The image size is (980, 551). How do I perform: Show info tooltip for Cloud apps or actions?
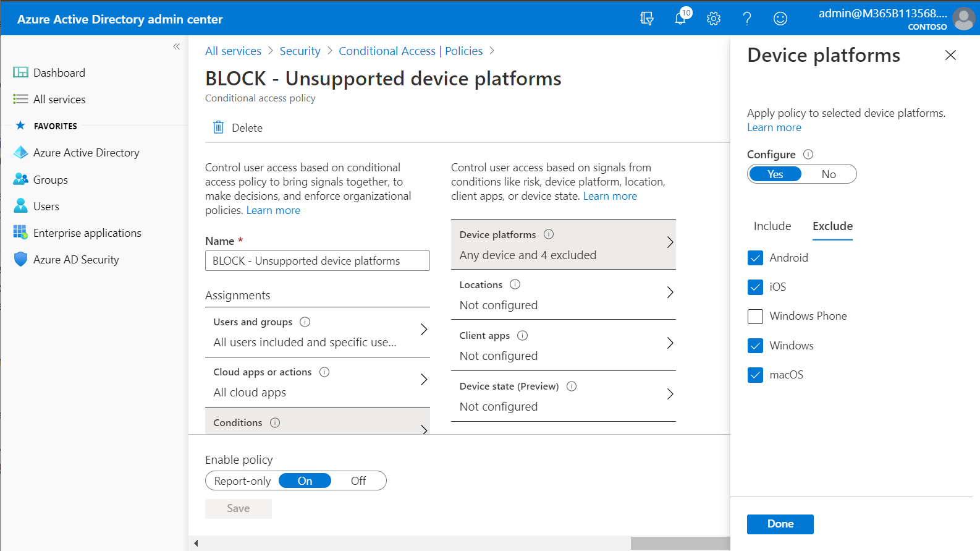324,372
